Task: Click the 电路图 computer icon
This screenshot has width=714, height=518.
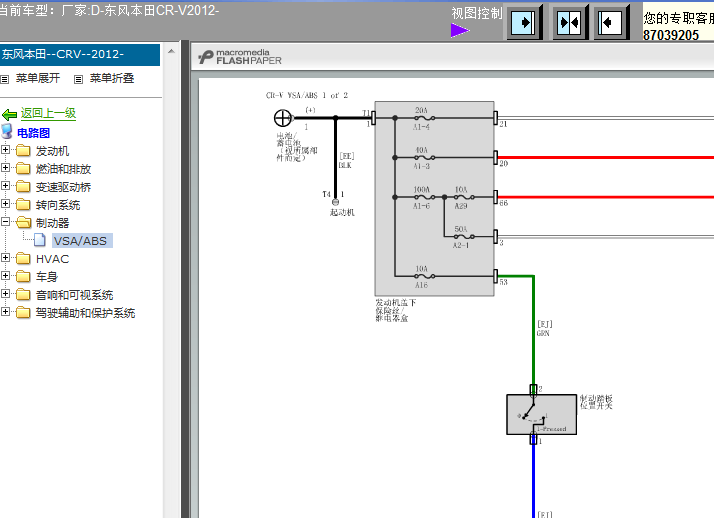Action: click(7, 132)
